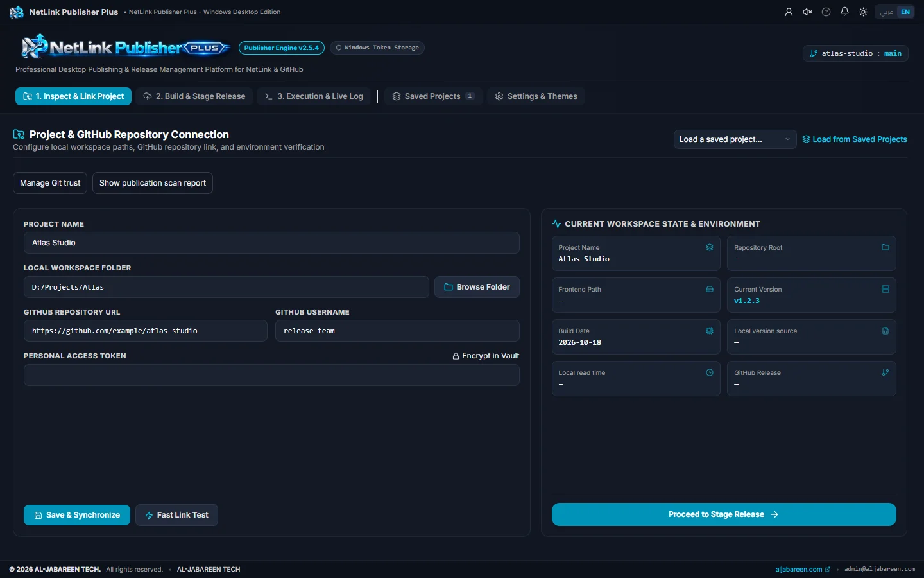Switch to Build & Stage Release tab
Image resolution: width=924 pixels, height=578 pixels.
click(194, 96)
